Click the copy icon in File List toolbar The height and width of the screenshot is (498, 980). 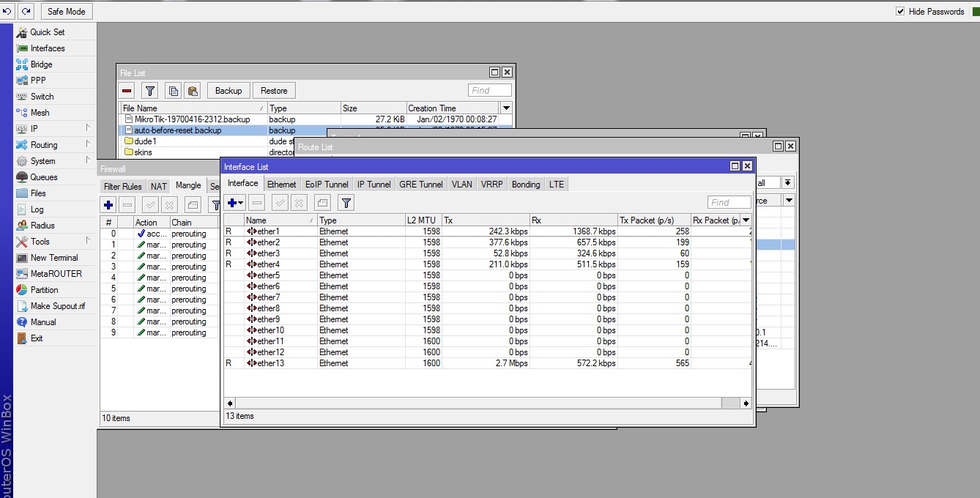click(173, 91)
